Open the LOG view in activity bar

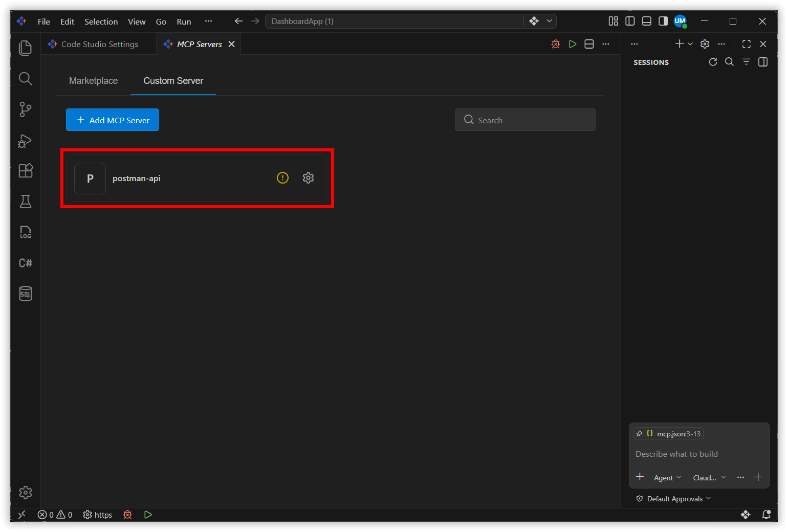25,232
